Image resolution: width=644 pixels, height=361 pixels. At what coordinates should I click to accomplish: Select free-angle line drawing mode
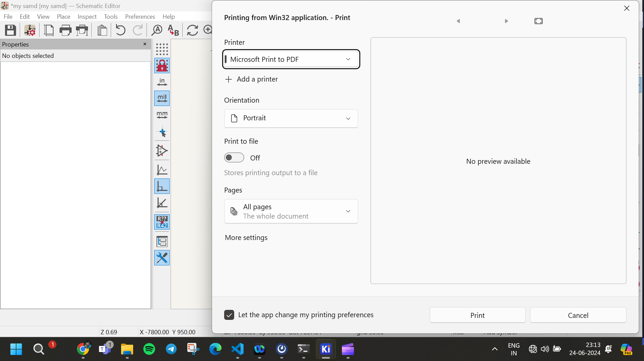(x=162, y=170)
